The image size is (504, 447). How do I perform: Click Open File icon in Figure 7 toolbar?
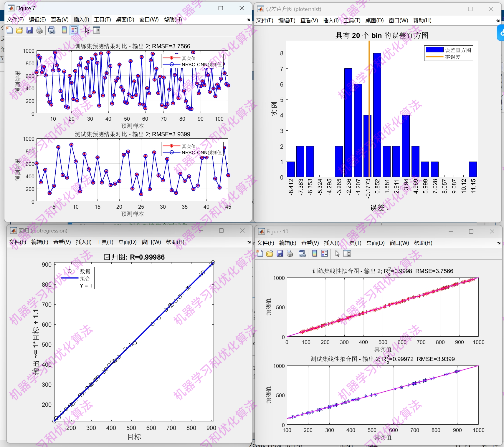(x=19, y=30)
